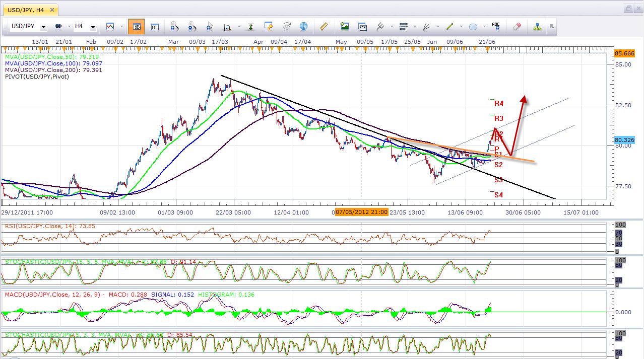Expand the pitchfork tool dropdown arrow
This screenshot has height=359, width=644.
[x=391, y=27]
